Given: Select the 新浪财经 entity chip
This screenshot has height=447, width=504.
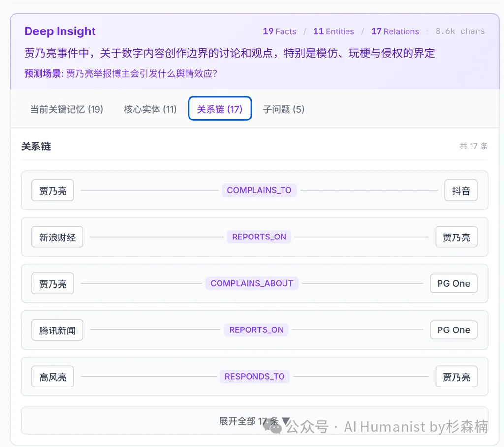Looking at the screenshot, I should 58,237.
